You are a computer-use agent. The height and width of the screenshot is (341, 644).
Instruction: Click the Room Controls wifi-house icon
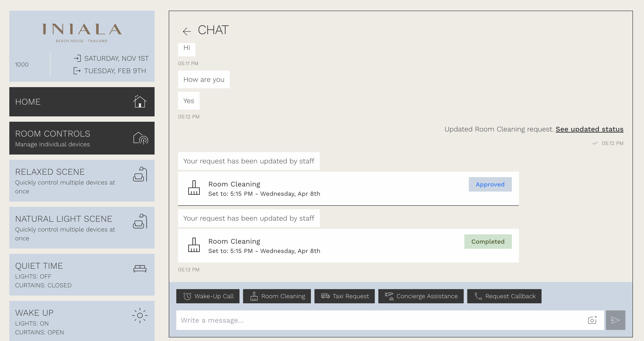click(141, 138)
